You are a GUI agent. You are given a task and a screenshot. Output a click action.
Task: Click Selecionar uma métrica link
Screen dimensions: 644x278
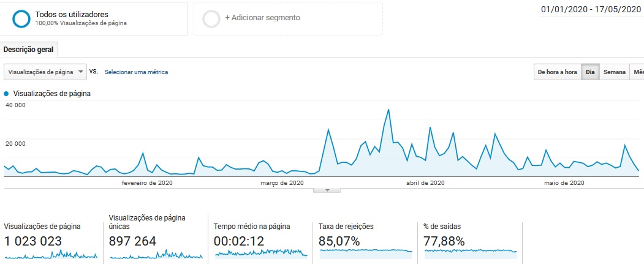pyautogui.click(x=136, y=72)
